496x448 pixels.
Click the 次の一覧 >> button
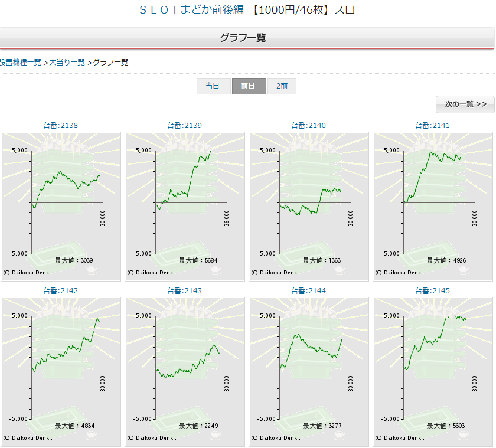pos(465,104)
